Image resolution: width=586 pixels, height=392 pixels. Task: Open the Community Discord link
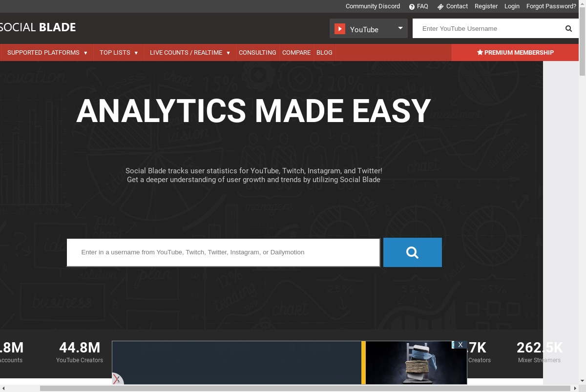point(373,6)
